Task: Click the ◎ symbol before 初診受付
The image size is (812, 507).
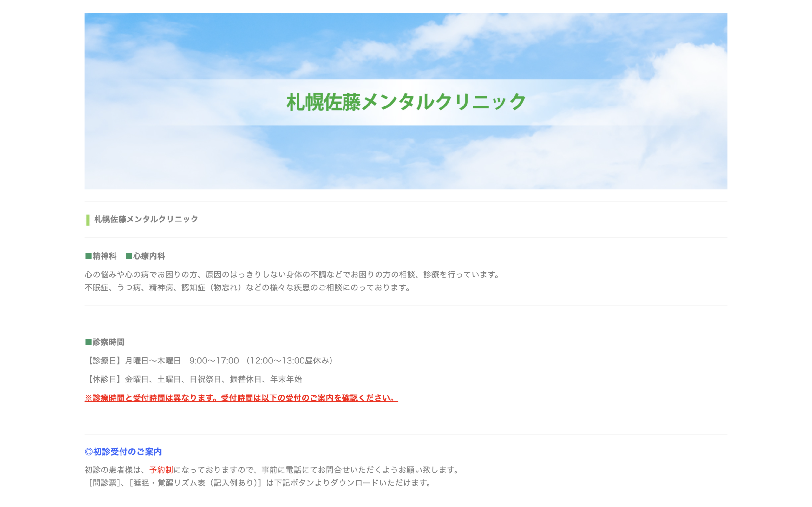Action: [88, 452]
